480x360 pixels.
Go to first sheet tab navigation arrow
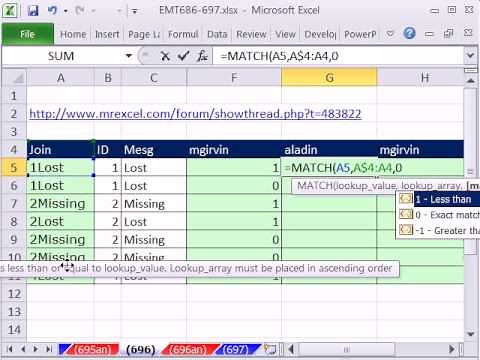click(10, 349)
